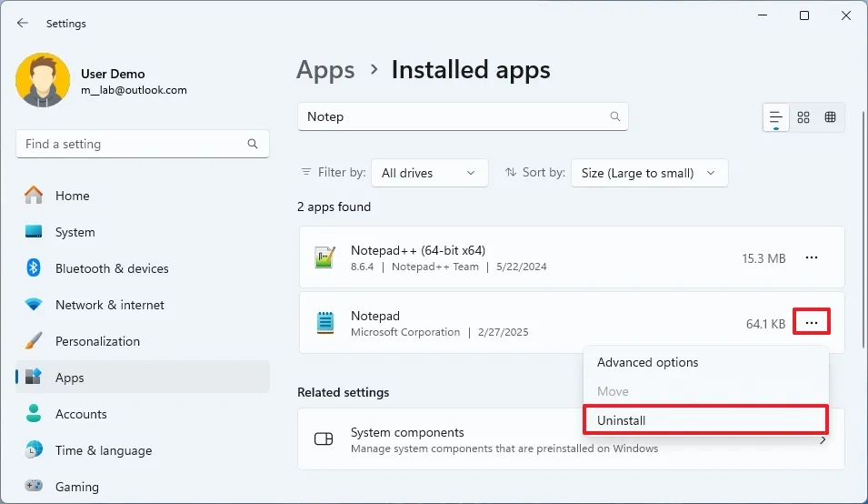The width and height of the screenshot is (868, 504).
Task: Click the Home house icon
Action: (34, 195)
